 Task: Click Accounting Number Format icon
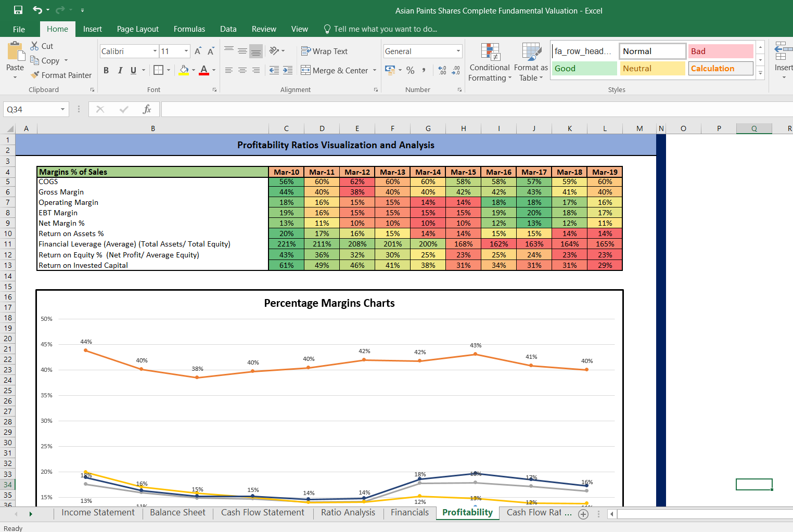pos(390,69)
